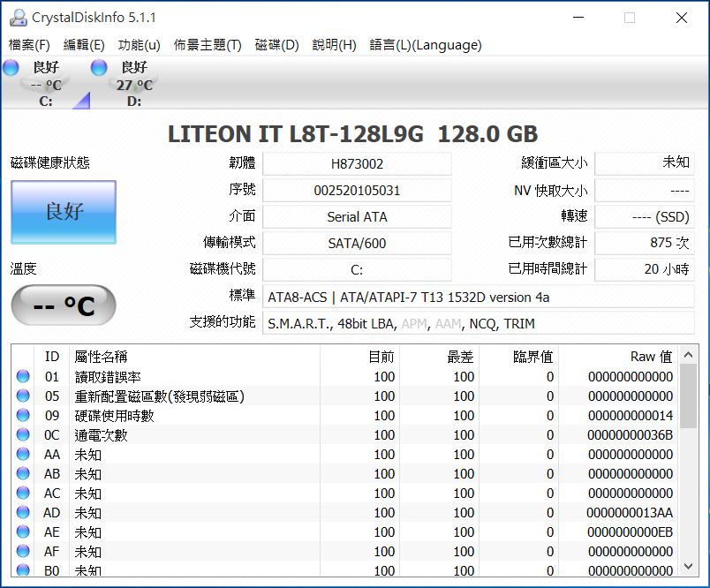Click the buffer size field 未知
Viewport: 710px width, 588px height.
(645, 163)
